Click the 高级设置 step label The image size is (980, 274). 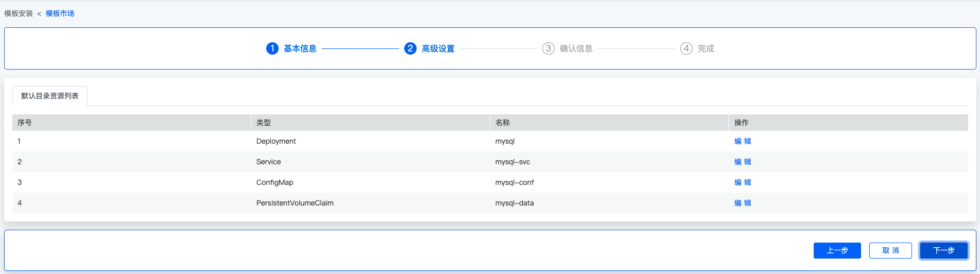pos(438,48)
